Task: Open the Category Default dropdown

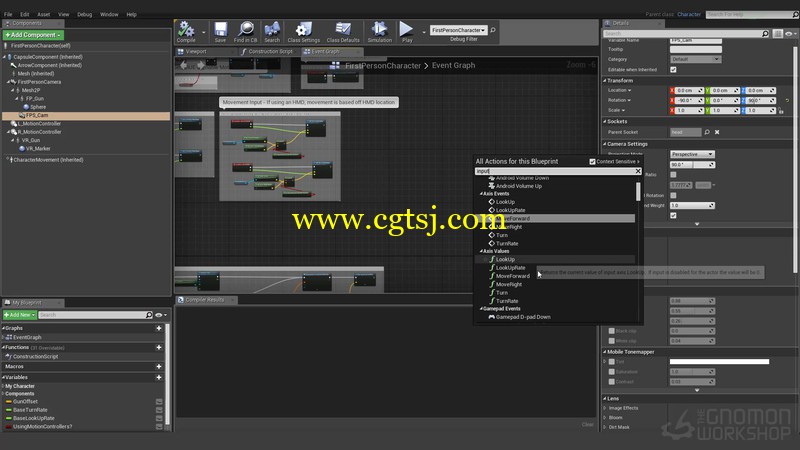Action: point(695,59)
